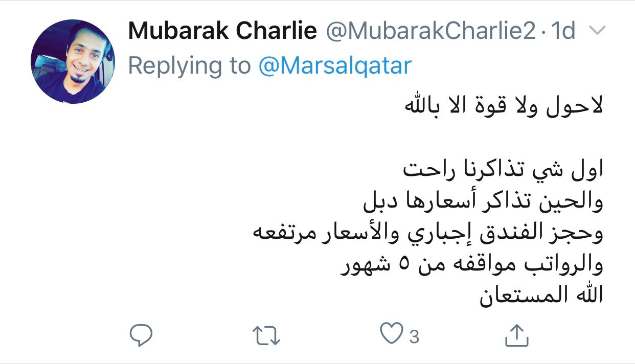The width and height of the screenshot is (635, 364).
Task: Click the "Replying to" label text
Action: 189,65
